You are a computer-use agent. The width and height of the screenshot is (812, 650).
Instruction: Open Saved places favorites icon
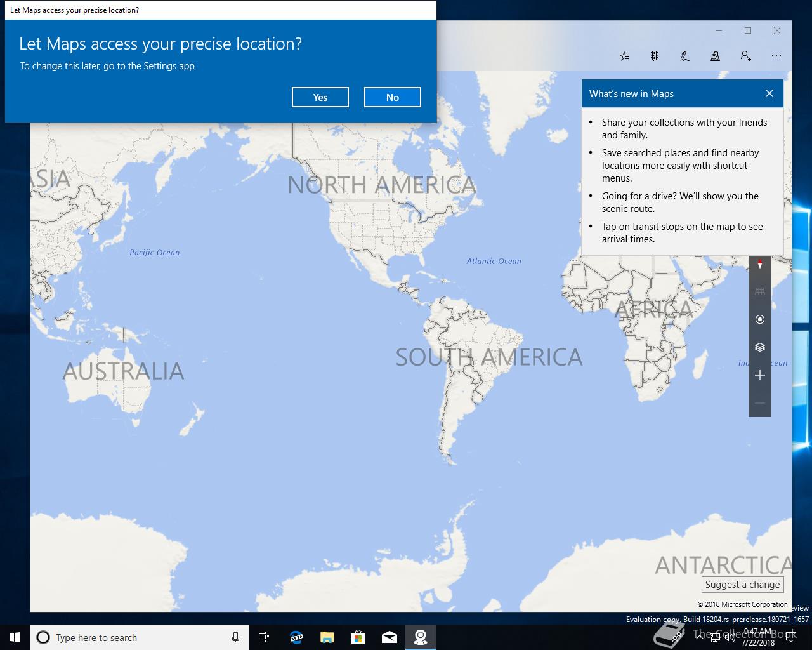(624, 56)
